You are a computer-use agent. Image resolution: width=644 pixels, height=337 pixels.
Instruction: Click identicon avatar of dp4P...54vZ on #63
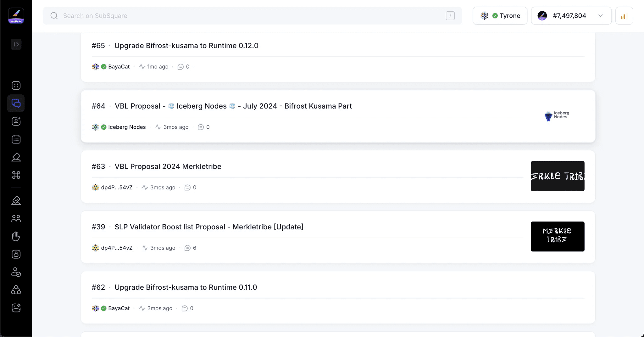(95, 188)
